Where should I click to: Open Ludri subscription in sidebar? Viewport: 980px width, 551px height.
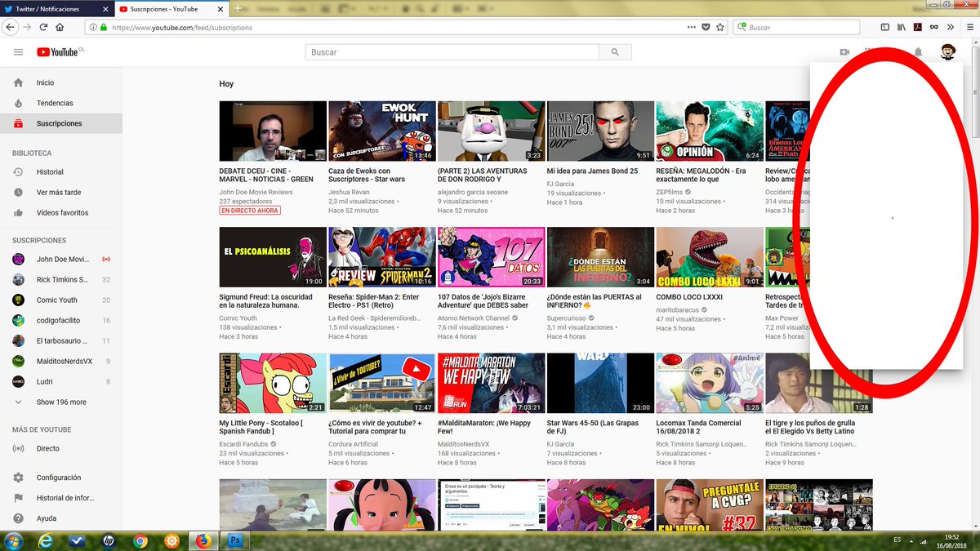point(61,382)
